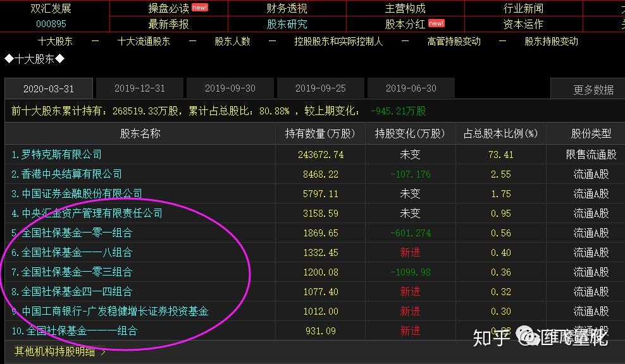Expand 其他机构持股明细 arrow
This screenshot has width=625, height=364.
103,352
